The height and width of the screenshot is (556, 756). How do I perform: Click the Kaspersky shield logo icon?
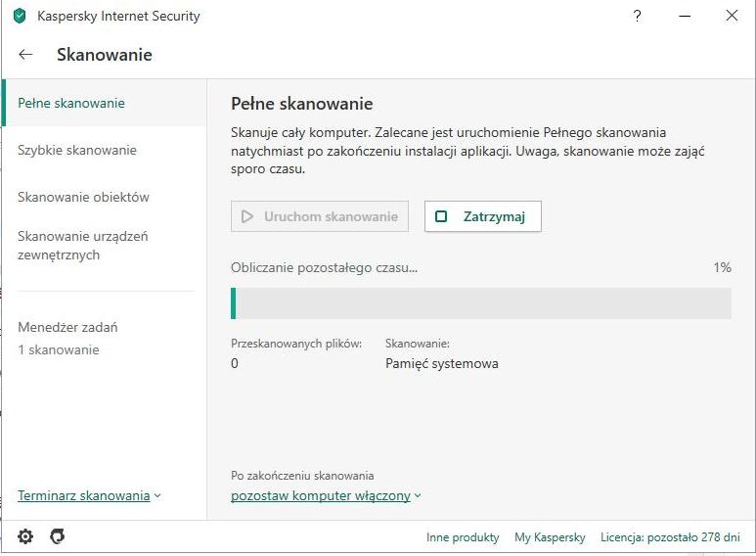point(20,16)
